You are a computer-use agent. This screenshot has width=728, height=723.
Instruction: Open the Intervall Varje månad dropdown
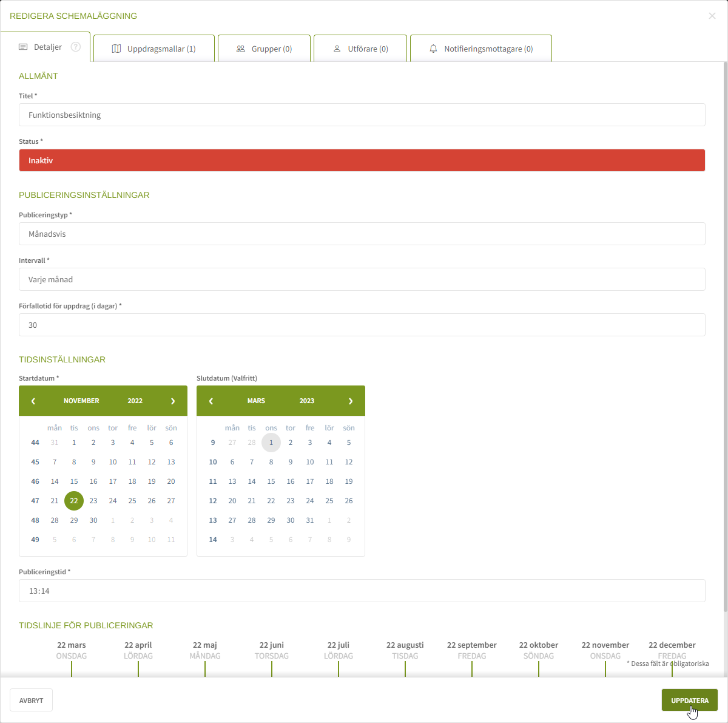click(362, 279)
